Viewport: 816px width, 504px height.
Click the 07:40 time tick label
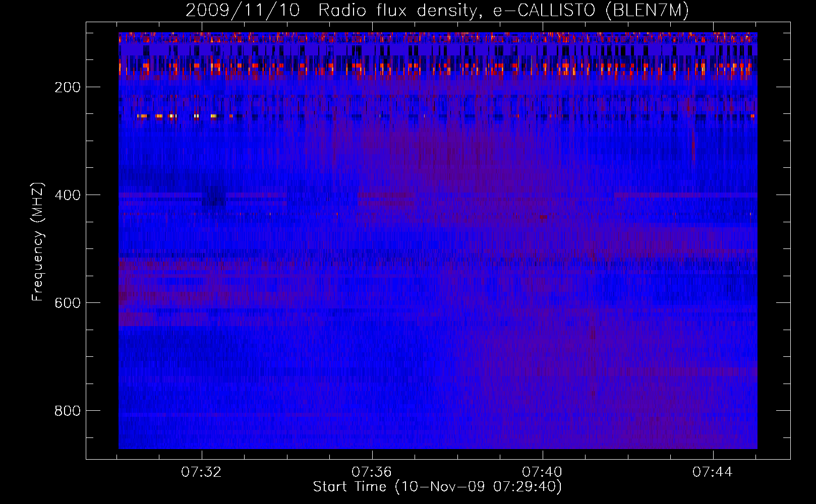tap(542, 472)
